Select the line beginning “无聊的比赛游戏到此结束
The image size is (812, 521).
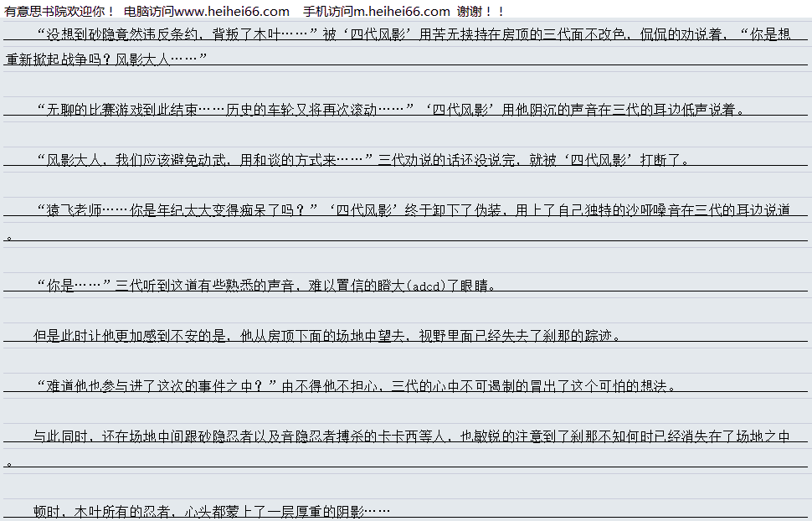pyautogui.click(x=390, y=109)
